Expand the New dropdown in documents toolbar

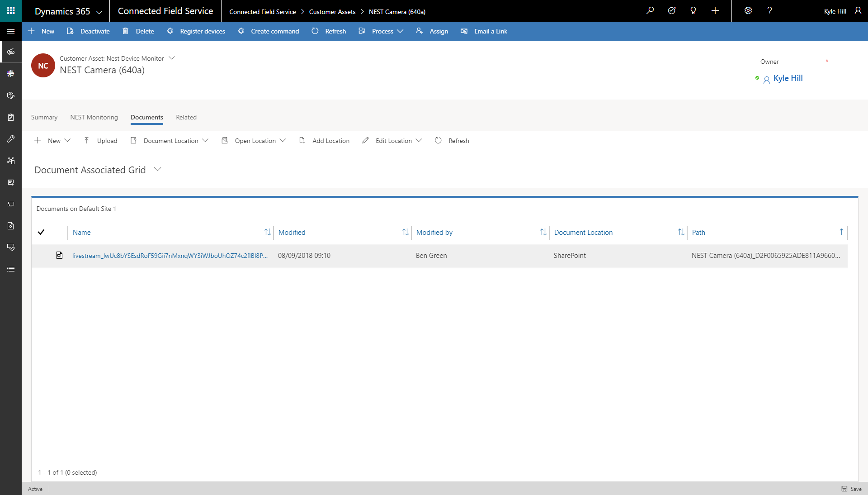point(67,141)
